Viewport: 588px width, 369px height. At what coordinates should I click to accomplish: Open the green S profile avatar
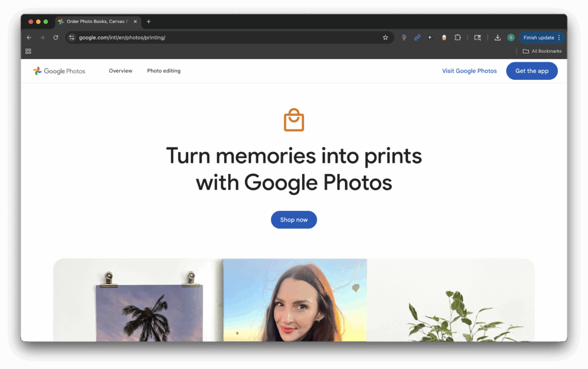click(x=511, y=38)
